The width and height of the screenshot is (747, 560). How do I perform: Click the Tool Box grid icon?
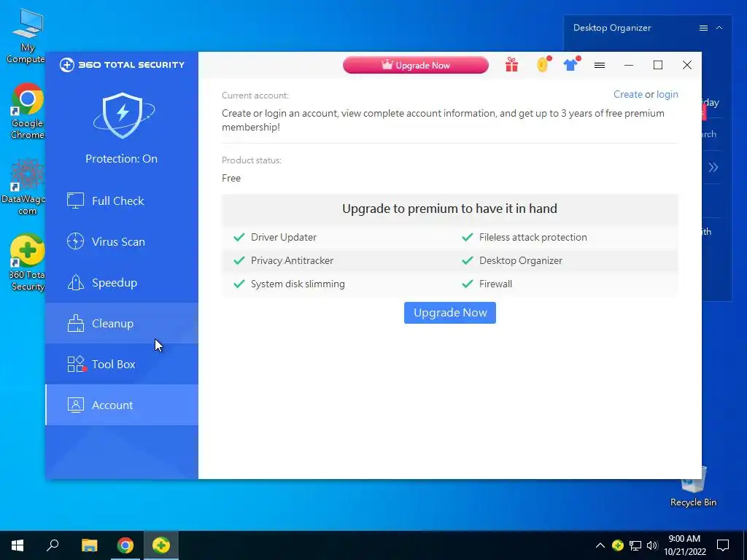coord(76,365)
